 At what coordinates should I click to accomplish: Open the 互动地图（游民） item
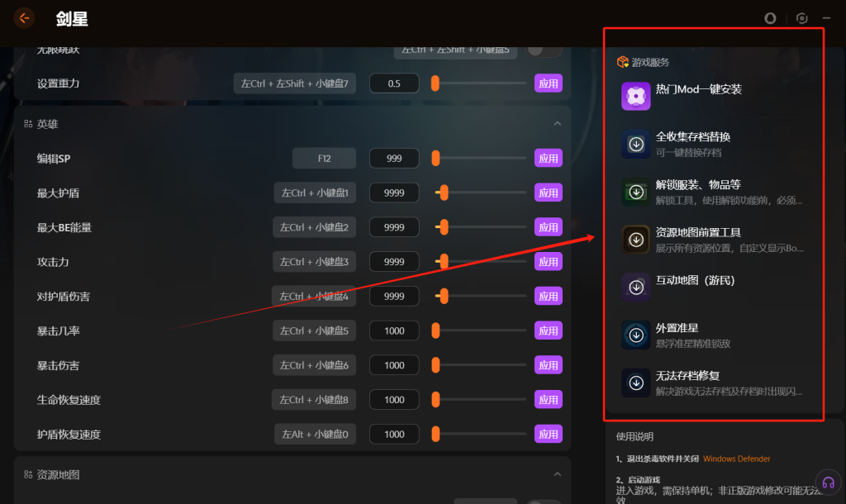coord(694,281)
